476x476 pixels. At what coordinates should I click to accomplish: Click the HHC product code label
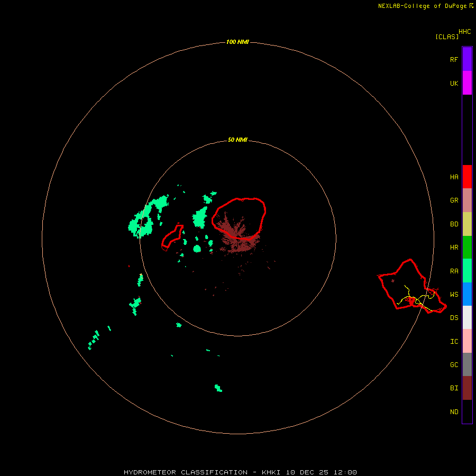[464, 32]
